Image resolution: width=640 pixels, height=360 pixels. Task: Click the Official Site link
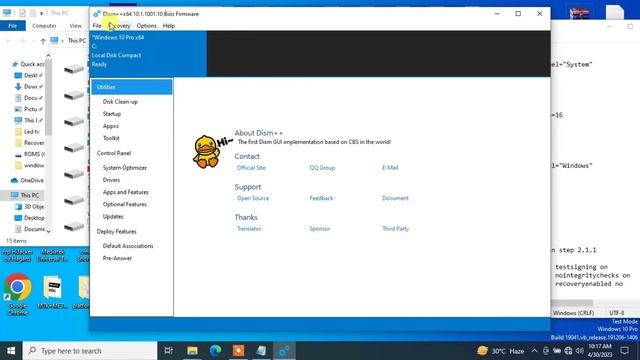251,168
